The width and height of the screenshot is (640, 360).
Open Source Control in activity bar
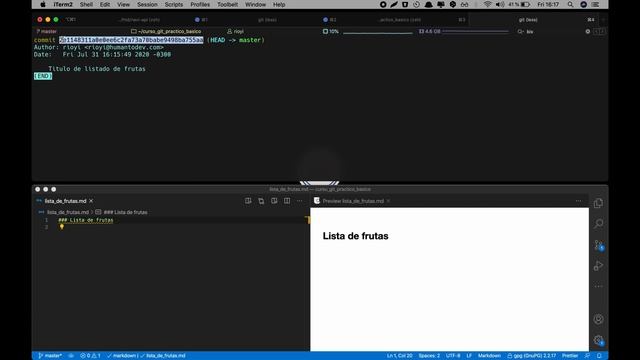[x=598, y=245]
